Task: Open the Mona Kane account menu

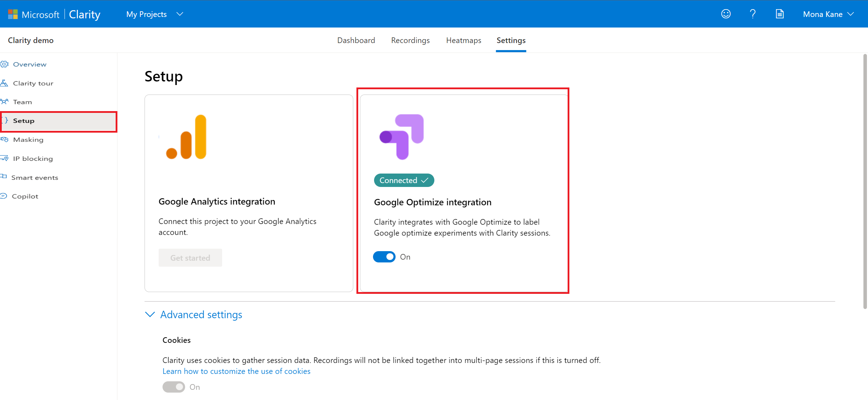Action: (829, 14)
